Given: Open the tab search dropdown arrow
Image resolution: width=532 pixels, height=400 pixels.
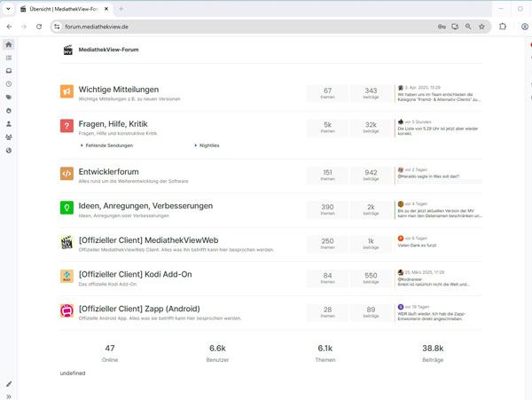Looking at the screenshot, I should (x=8, y=9).
